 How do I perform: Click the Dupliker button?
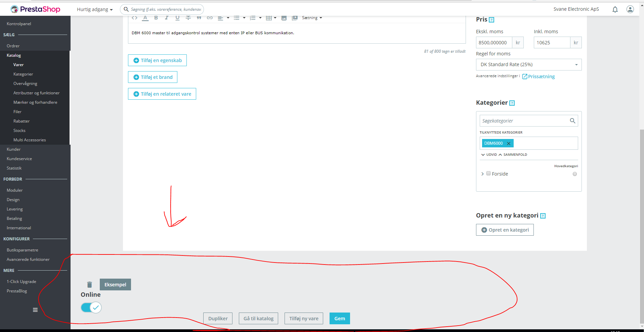(218, 319)
